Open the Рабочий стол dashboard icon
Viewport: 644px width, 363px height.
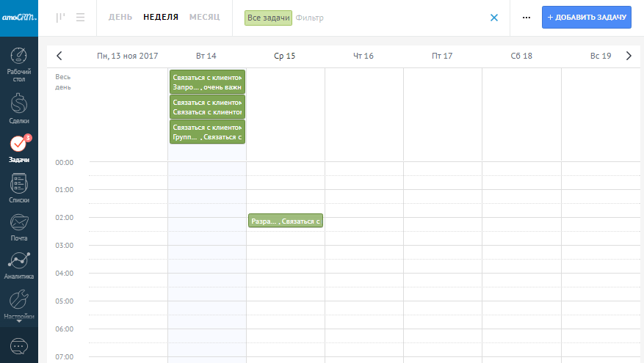[x=19, y=63]
